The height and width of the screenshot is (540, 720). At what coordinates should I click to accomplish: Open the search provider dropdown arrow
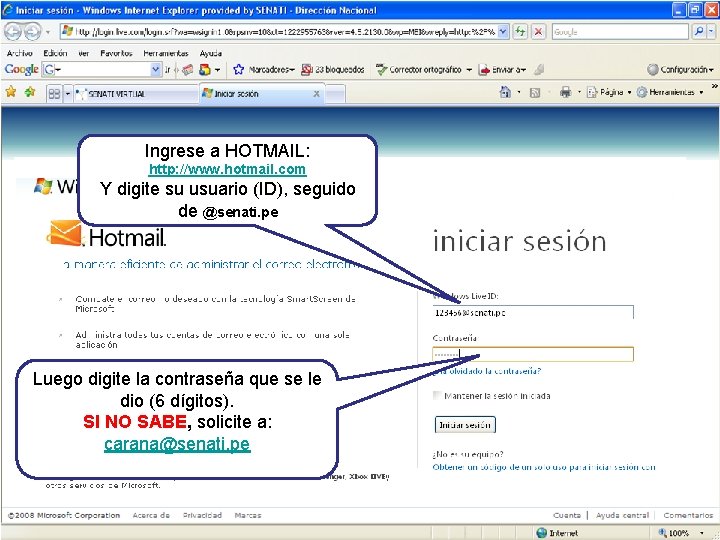[711, 31]
